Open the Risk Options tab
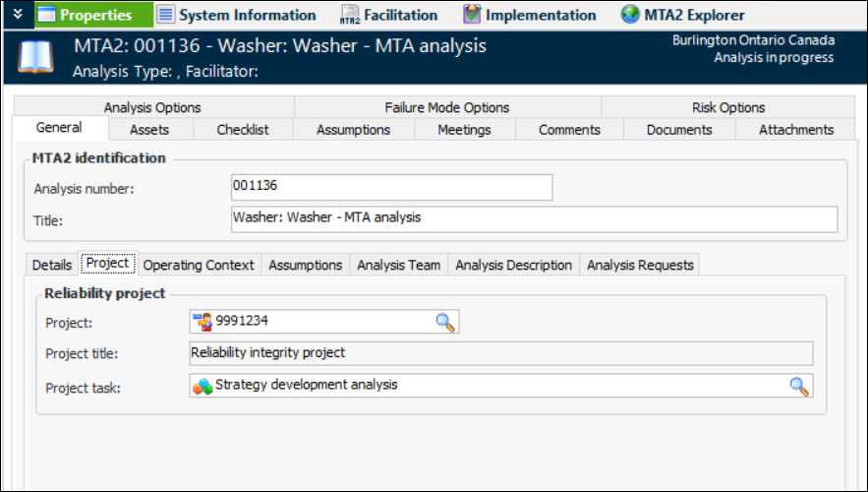Image resolution: width=868 pixels, height=492 pixels. point(728,108)
